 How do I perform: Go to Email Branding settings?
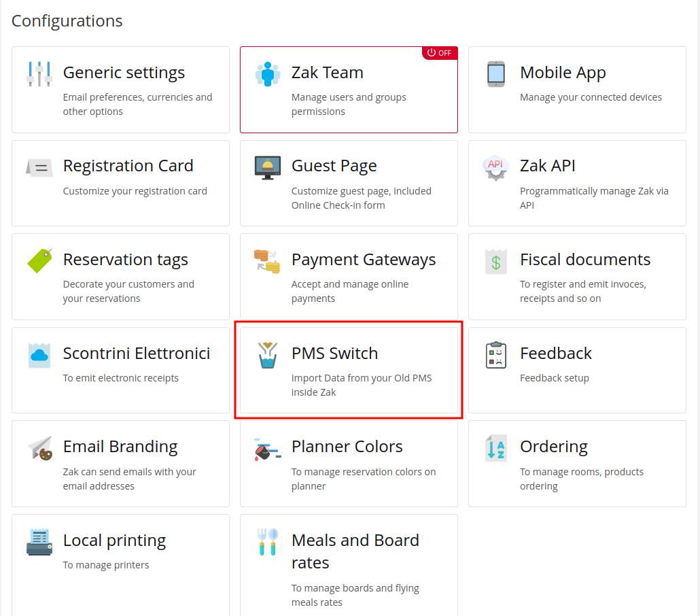[x=120, y=447]
